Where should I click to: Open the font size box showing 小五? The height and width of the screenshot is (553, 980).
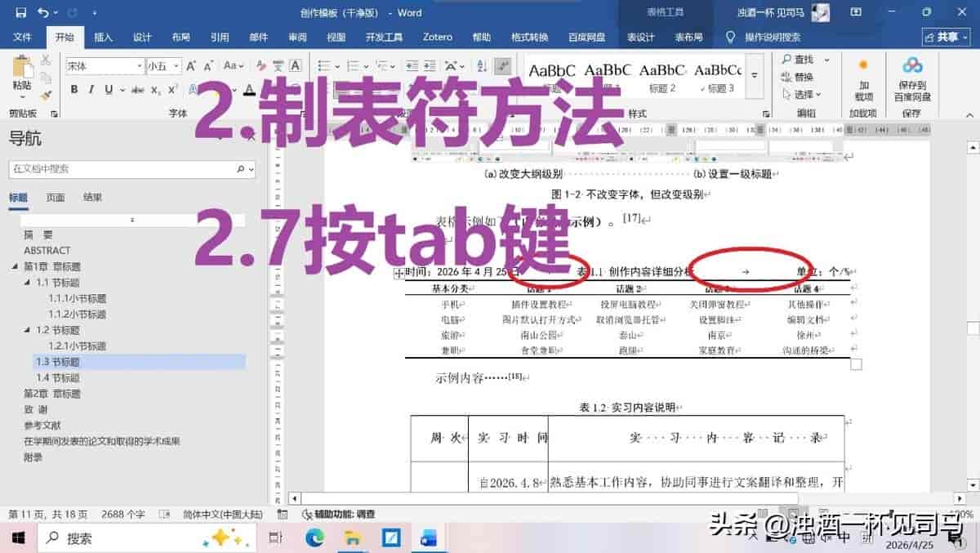coord(163,66)
